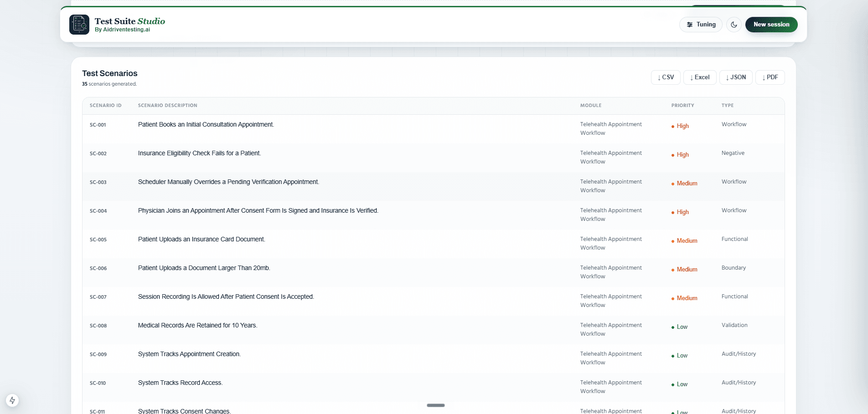This screenshot has height=414, width=868.
Task: Start a New session
Action: (771, 25)
